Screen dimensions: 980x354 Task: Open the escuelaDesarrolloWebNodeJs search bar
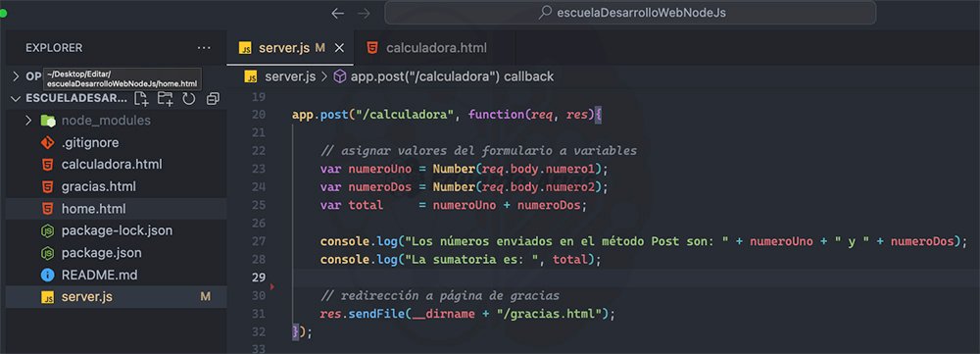[630, 13]
